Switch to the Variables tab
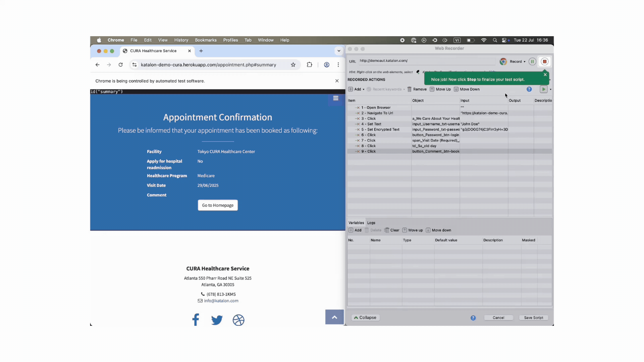Screen dimensions: 644x362 pyautogui.click(x=356, y=223)
